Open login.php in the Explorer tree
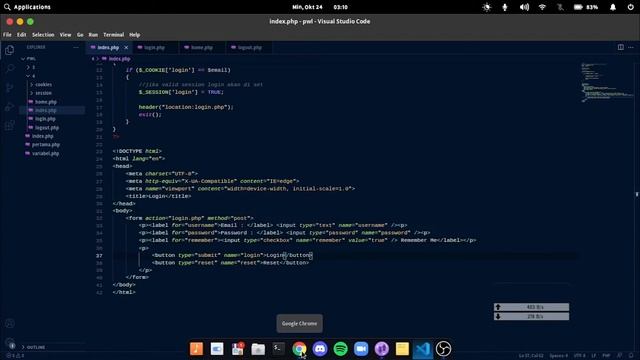 [x=45, y=119]
